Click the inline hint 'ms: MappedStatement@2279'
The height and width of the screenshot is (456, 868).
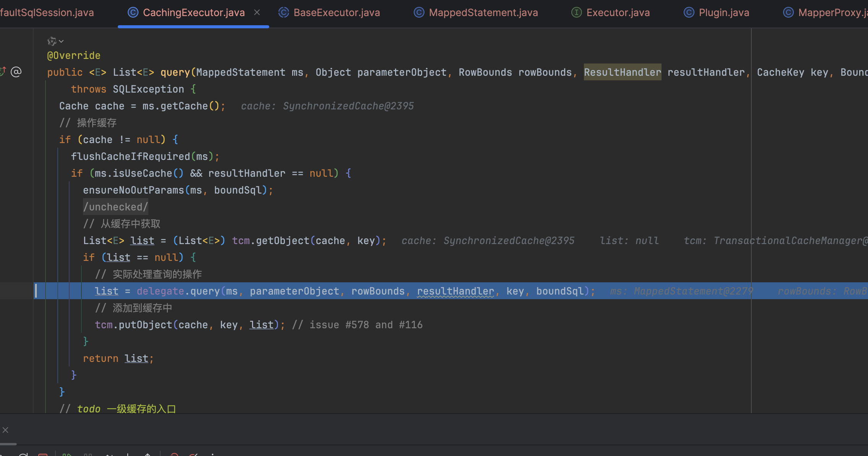[x=682, y=291]
